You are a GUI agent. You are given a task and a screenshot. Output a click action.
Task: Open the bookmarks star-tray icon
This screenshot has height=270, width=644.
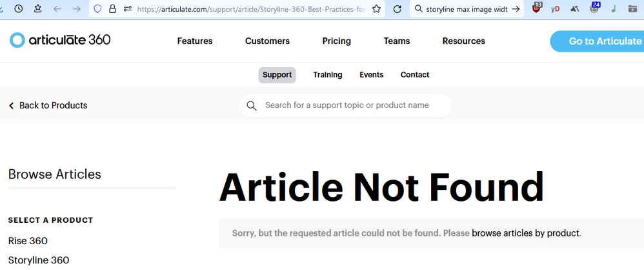38,8
